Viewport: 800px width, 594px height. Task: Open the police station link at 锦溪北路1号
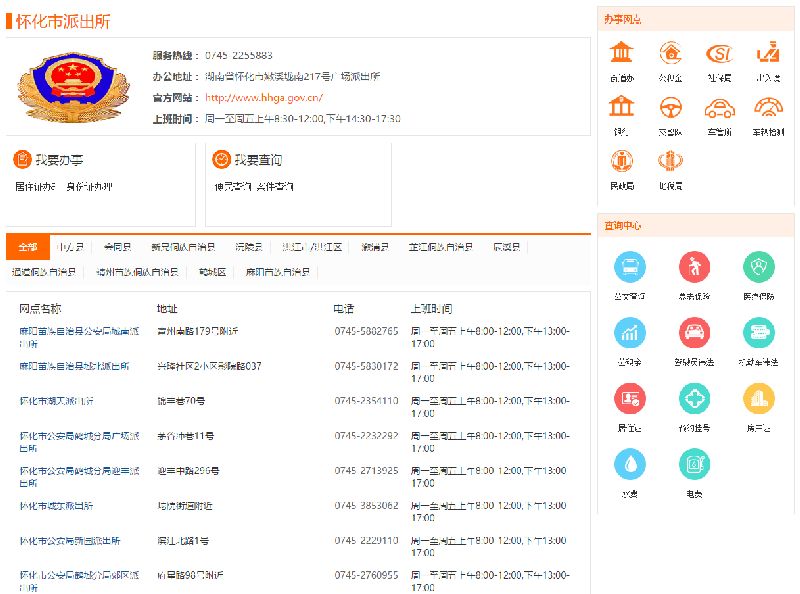pos(70,541)
